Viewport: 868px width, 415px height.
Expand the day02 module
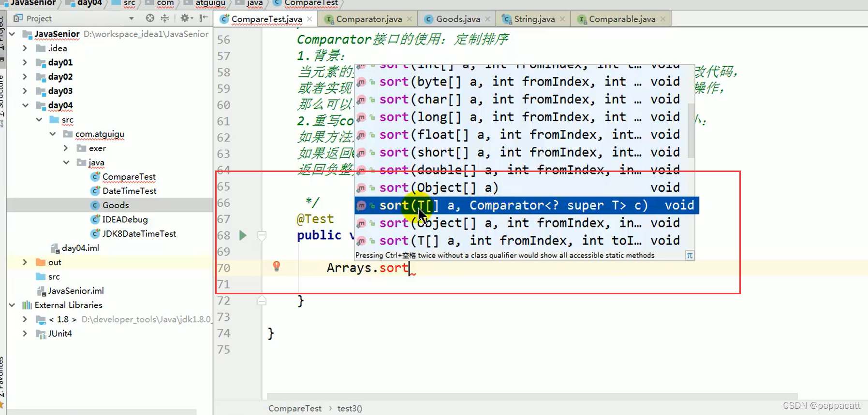(x=25, y=77)
